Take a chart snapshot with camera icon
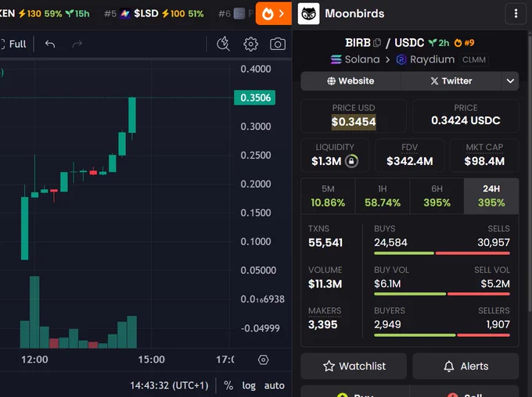 [x=278, y=44]
